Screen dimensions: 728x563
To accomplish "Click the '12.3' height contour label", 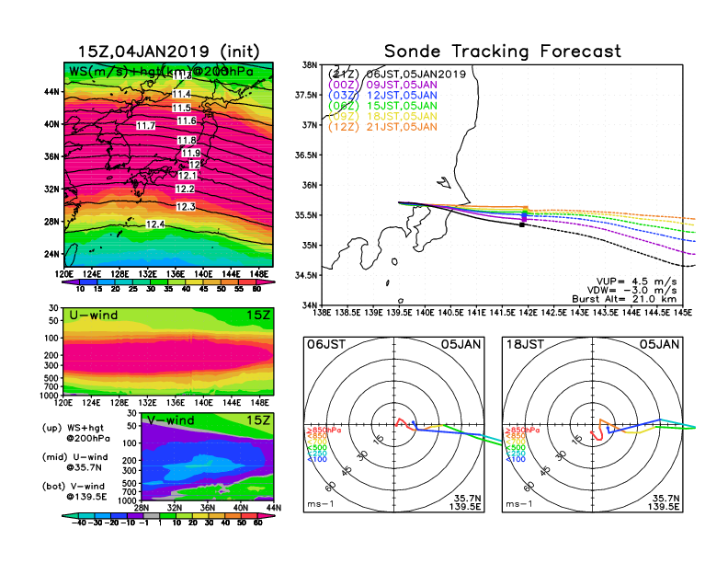I will (x=186, y=207).
